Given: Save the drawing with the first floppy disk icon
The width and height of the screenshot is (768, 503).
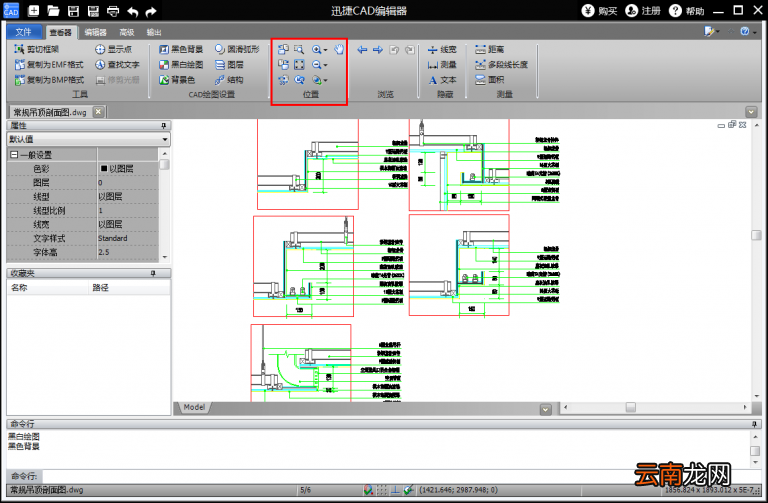Looking at the screenshot, I should click(73, 11).
